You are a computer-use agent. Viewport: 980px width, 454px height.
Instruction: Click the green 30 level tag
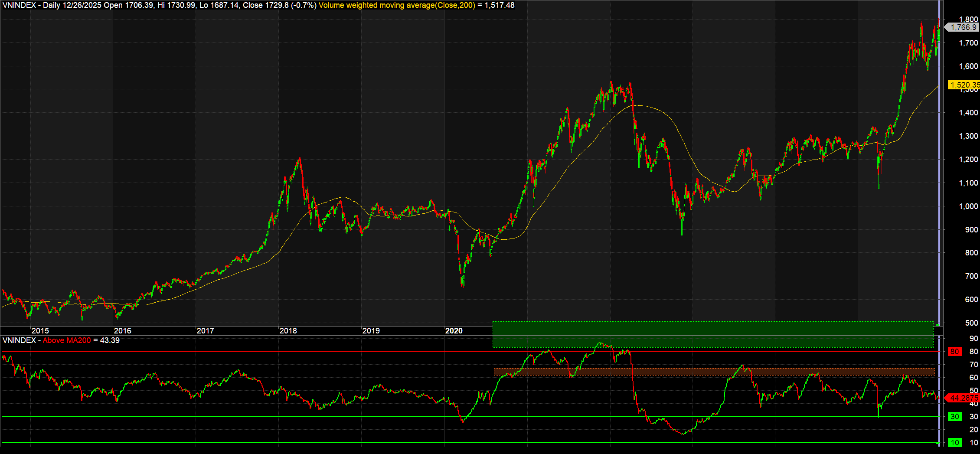[x=954, y=417]
